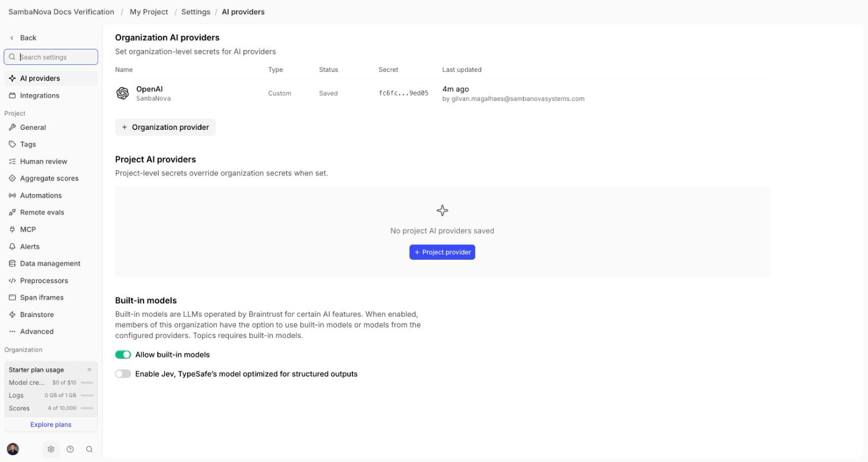Select the OpenAI provider name
The width and height of the screenshot is (868, 462).
149,89
